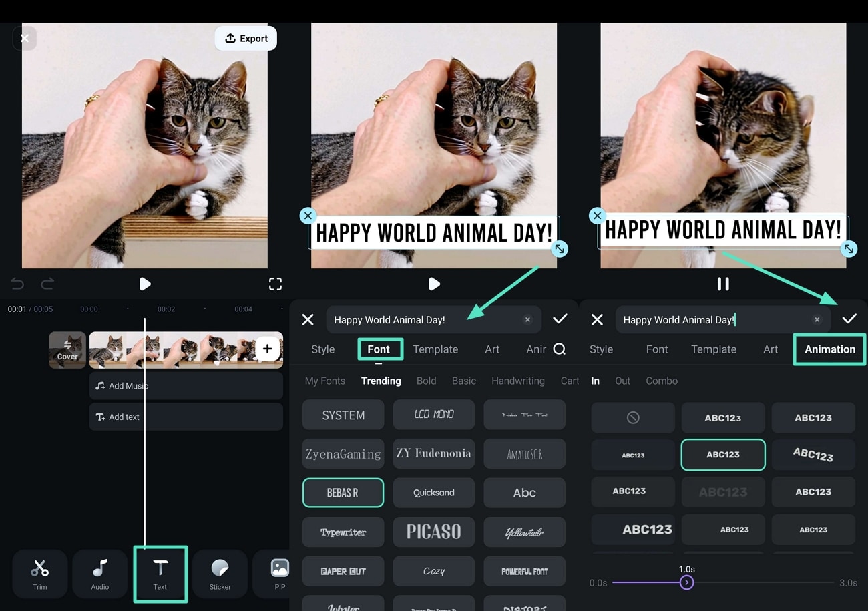
Task: Click Add Music track
Action: pyautogui.click(x=186, y=386)
